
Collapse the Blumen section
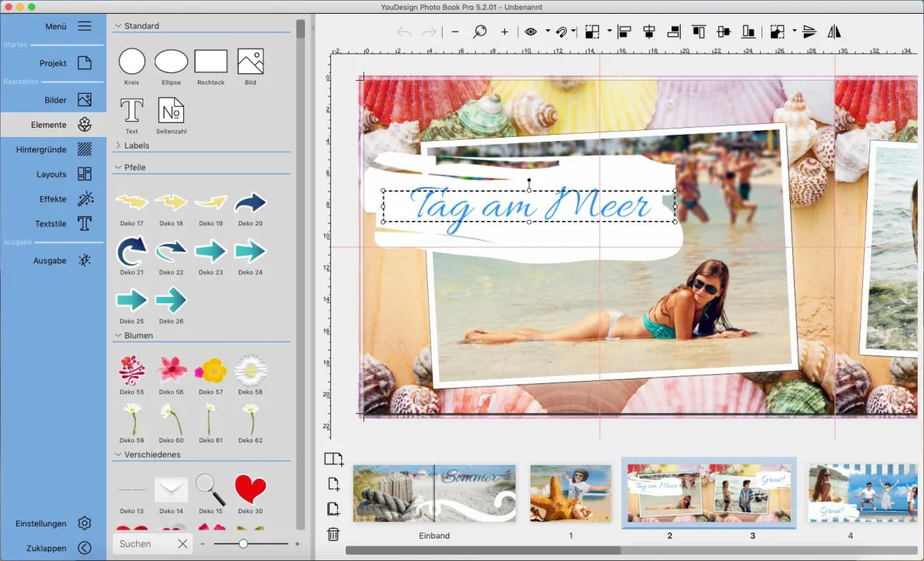[x=119, y=336]
